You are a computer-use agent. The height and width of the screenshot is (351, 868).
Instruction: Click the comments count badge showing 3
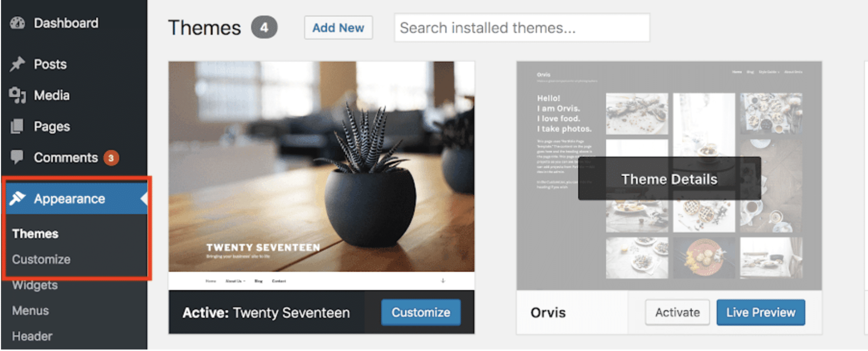[x=111, y=158]
